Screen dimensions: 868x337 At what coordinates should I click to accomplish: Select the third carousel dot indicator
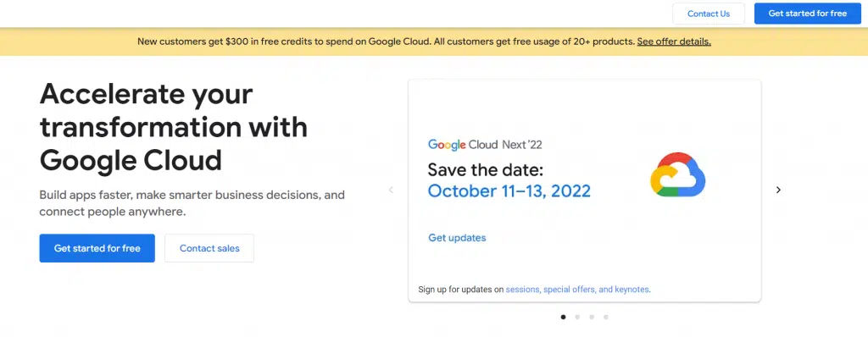click(592, 317)
